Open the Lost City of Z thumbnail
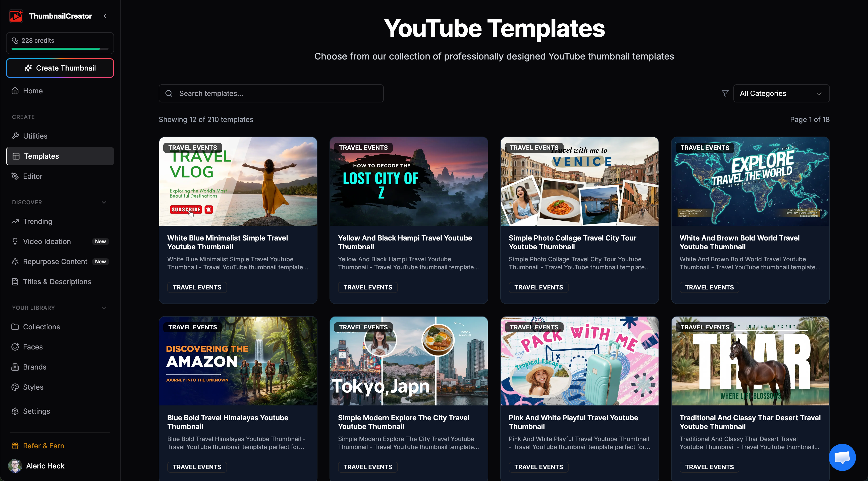The height and width of the screenshot is (481, 868). coord(409,181)
